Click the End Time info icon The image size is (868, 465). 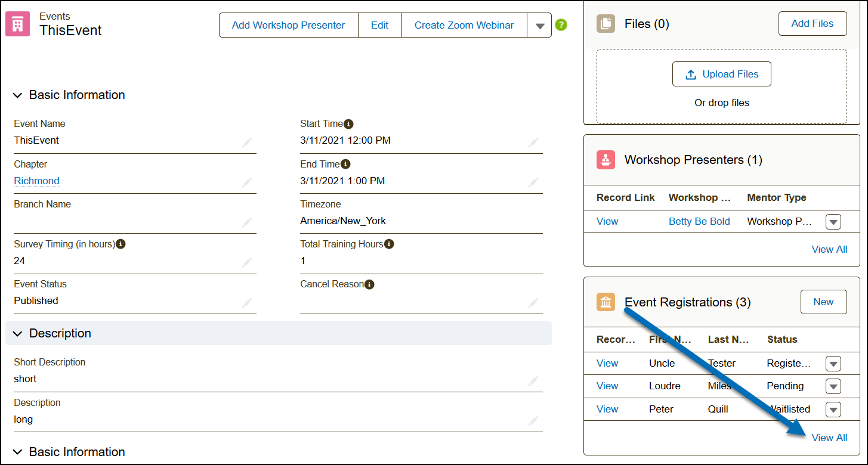point(345,164)
